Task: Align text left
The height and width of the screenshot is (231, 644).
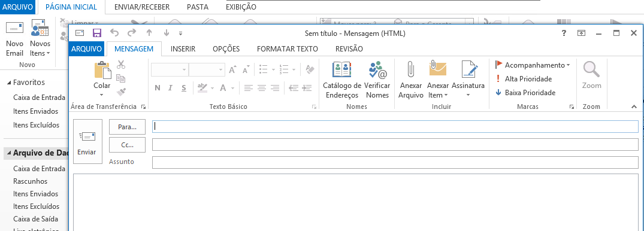Action: 248,87
